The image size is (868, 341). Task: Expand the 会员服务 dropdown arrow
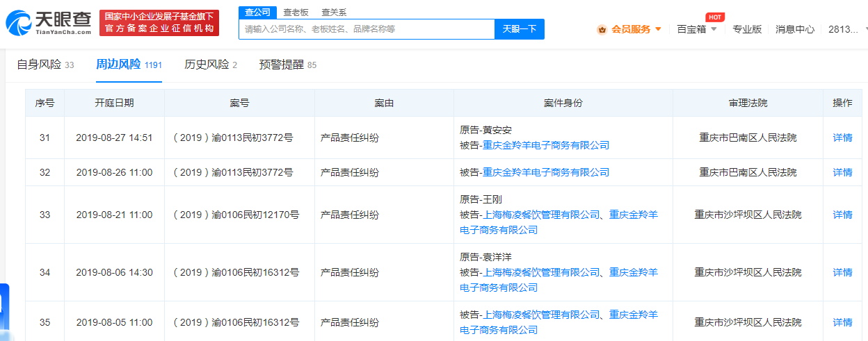(658, 29)
